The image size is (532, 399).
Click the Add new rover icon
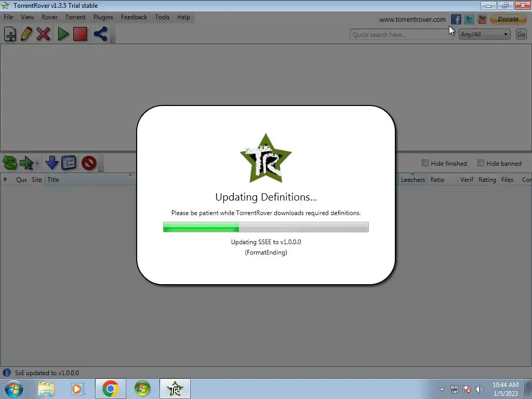coord(10,34)
